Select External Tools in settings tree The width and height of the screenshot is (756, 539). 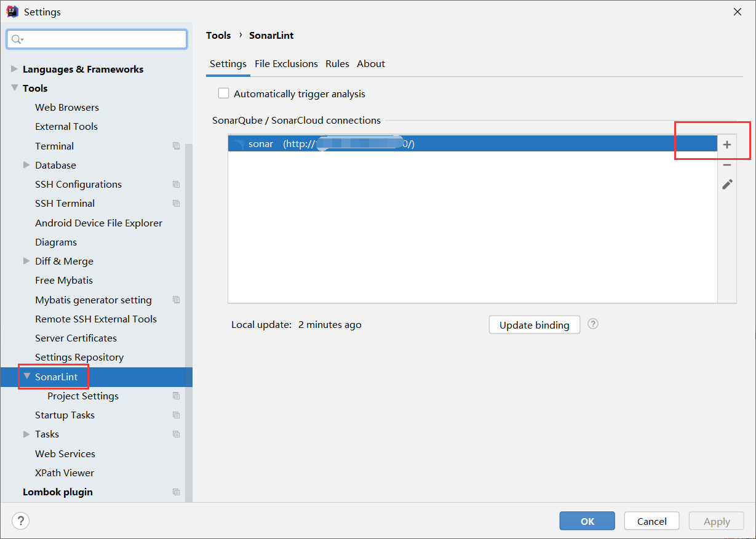(x=66, y=126)
